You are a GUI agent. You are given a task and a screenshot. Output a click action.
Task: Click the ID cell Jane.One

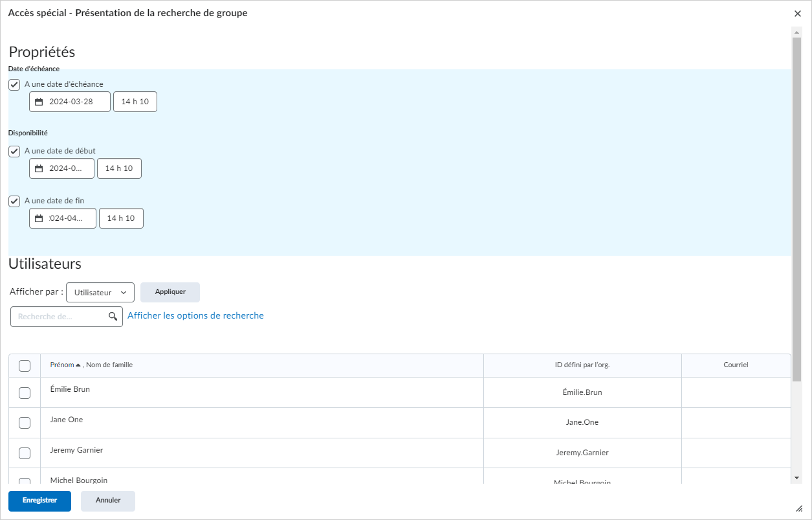(x=582, y=422)
